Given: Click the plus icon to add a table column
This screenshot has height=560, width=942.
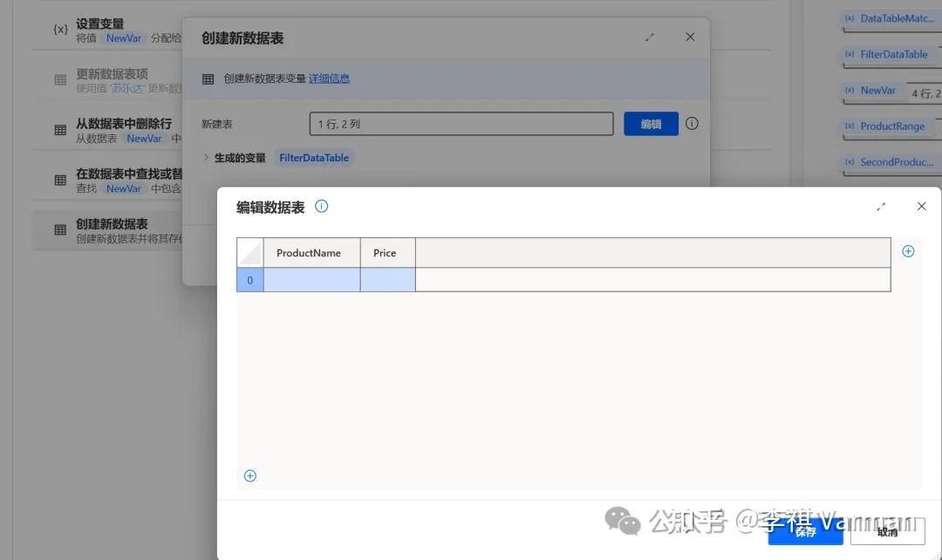Looking at the screenshot, I should 908,250.
